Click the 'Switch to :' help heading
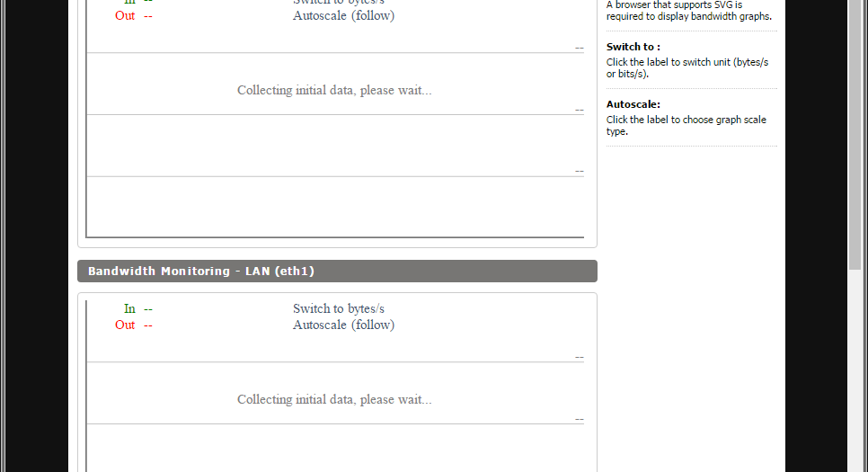 [x=633, y=47]
